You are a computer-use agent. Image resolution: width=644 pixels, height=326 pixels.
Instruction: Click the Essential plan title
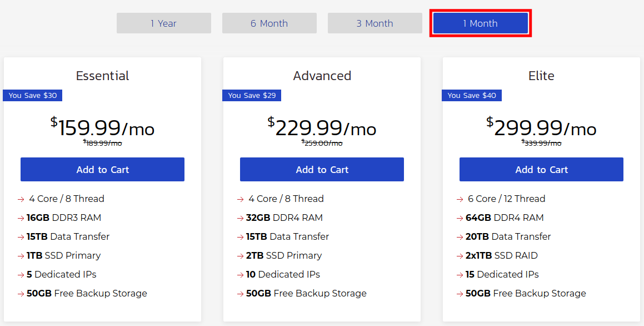click(x=102, y=76)
